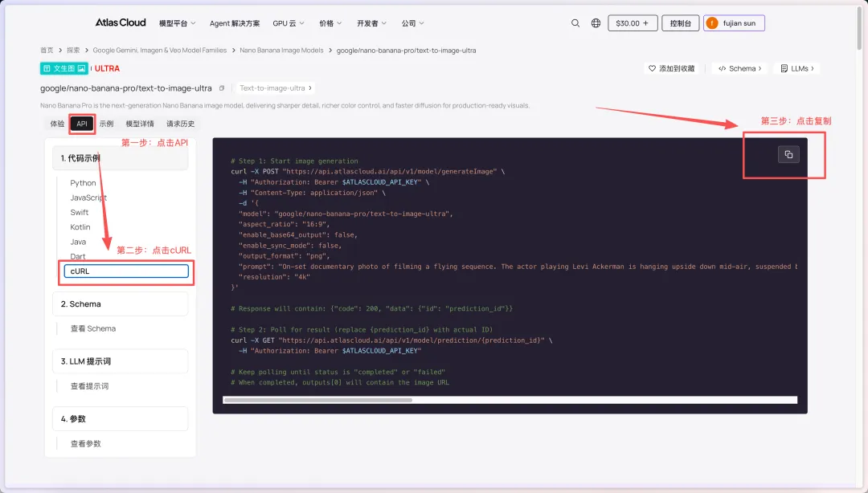Click the ULTRA label text

click(x=108, y=68)
